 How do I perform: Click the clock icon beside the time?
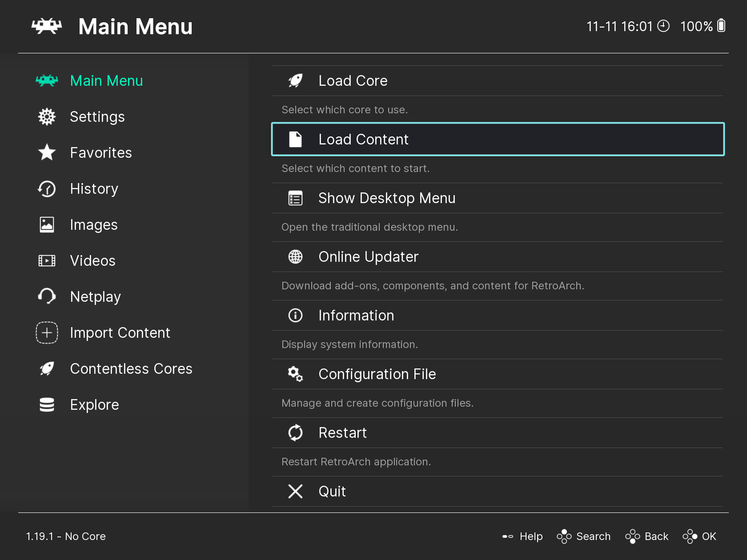[663, 26]
